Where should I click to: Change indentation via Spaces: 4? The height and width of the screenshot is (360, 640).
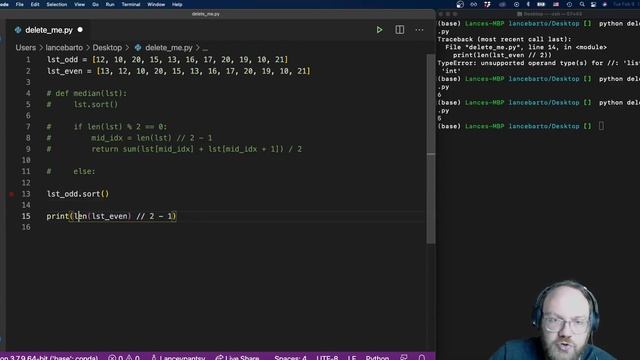coord(290,357)
